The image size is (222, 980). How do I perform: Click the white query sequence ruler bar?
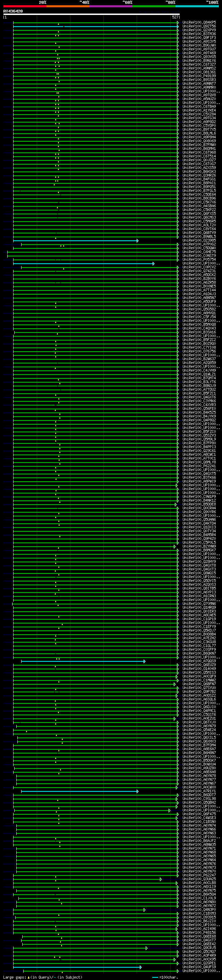pyautogui.click(x=91, y=14)
